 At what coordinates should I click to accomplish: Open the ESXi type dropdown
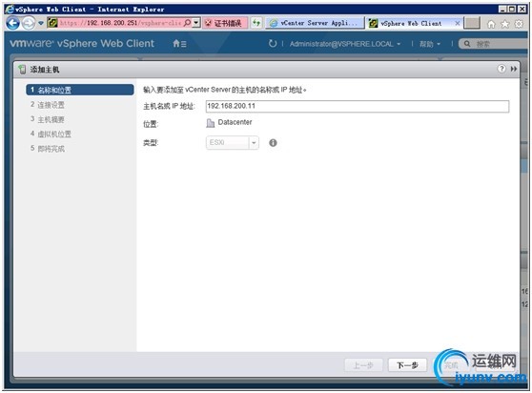pos(233,142)
